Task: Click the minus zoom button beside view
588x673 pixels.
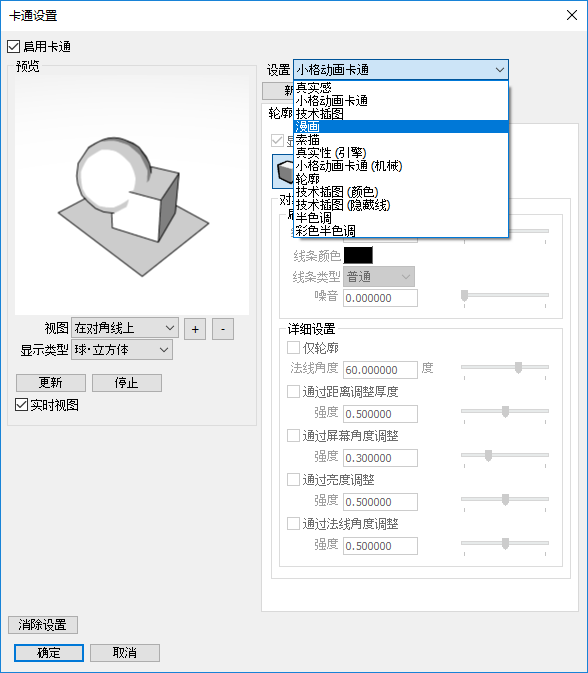Action: click(223, 329)
